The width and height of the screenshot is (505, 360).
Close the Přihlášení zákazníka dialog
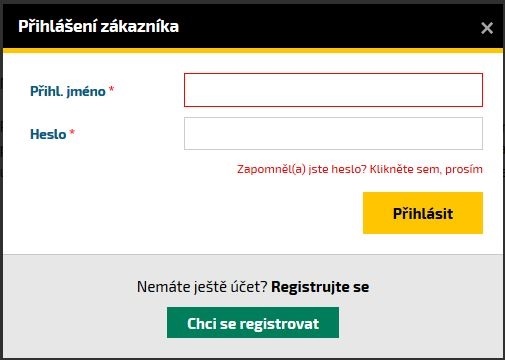(487, 28)
